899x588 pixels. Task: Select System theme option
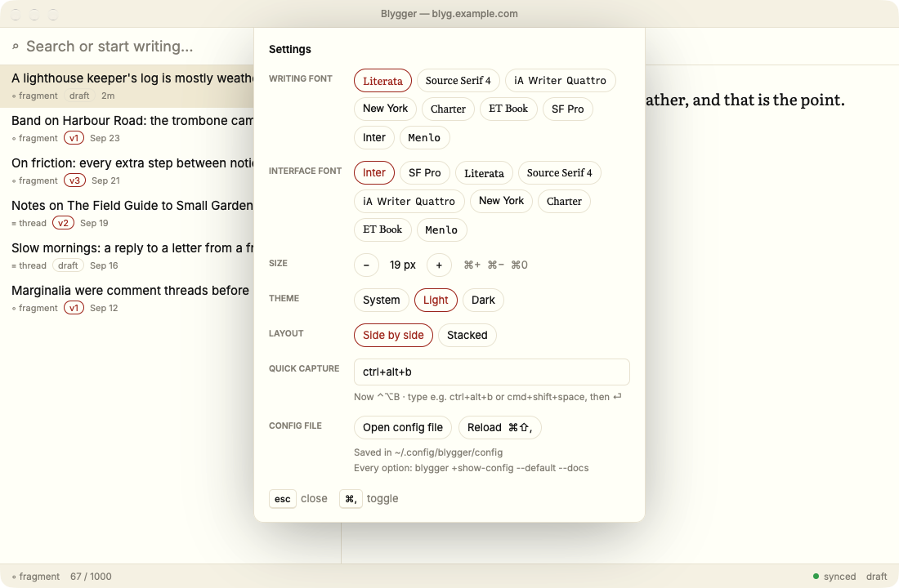(382, 301)
